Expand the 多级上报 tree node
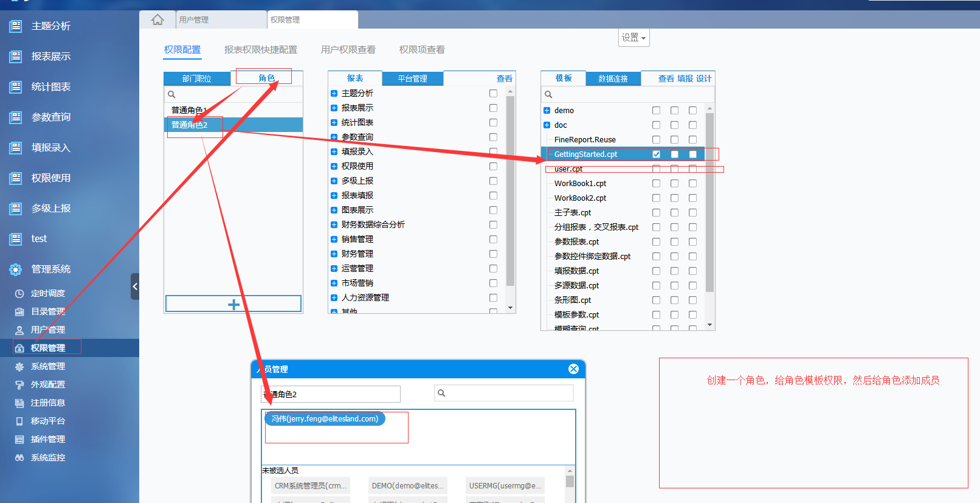This screenshot has height=503, width=980. tap(334, 181)
